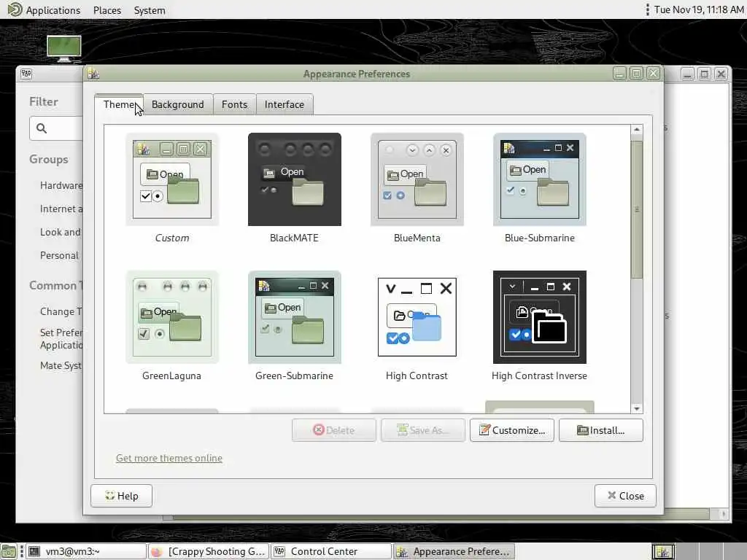Switch to the Fonts tab

pyautogui.click(x=234, y=104)
